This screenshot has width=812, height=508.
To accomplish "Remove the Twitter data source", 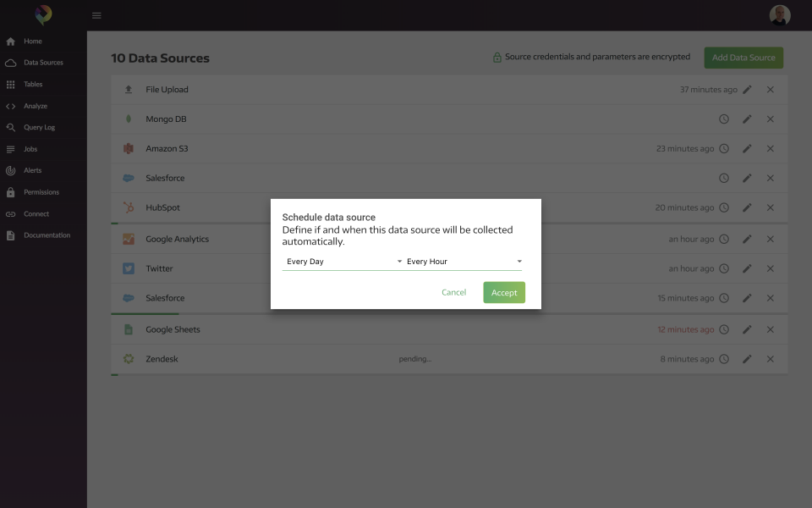I will [x=770, y=268].
